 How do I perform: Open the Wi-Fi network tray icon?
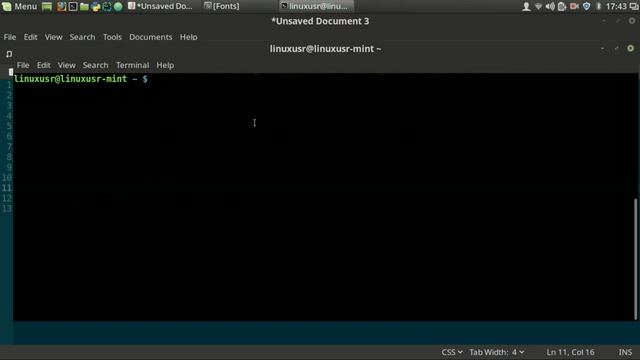pos(538,6)
